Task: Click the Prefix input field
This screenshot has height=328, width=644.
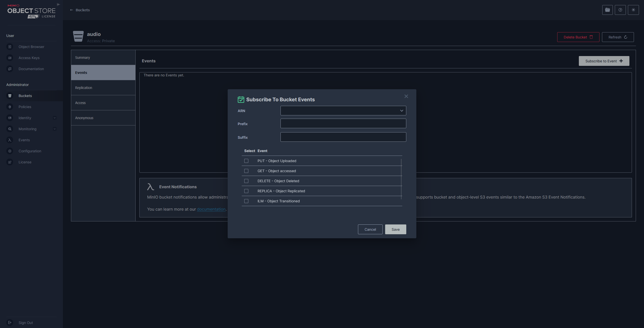Action: pos(343,123)
